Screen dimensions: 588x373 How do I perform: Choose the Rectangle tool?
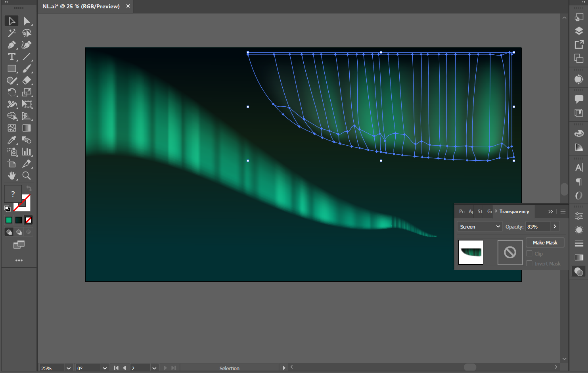pos(11,69)
